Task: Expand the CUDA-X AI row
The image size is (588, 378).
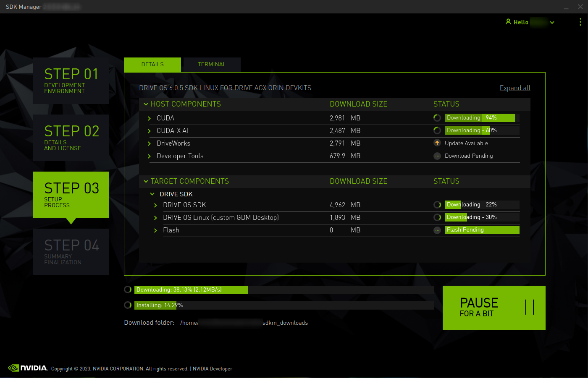Action: [x=149, y=131]
